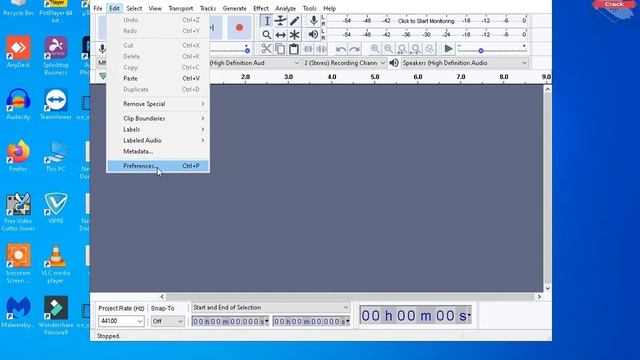This screenshot has height=360, width=640.
Task: Select the Draw pencil tool
Action: (x=294, y=21)
